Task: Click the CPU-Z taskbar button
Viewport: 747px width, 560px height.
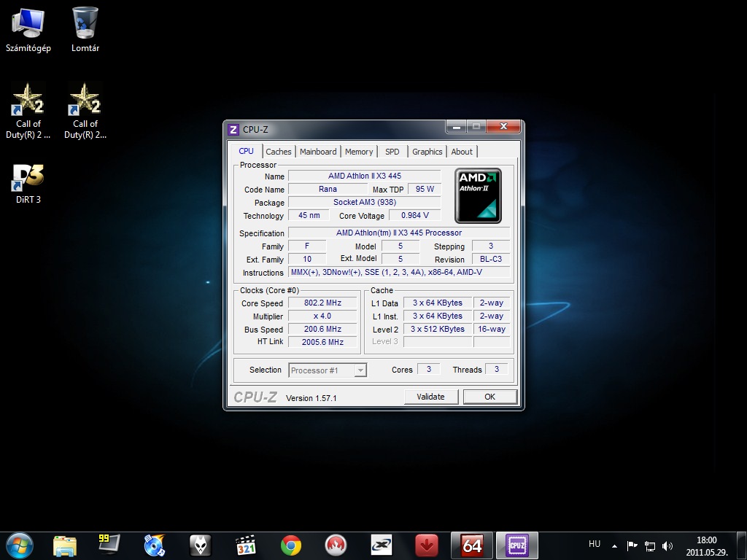Action: (517, 545)
